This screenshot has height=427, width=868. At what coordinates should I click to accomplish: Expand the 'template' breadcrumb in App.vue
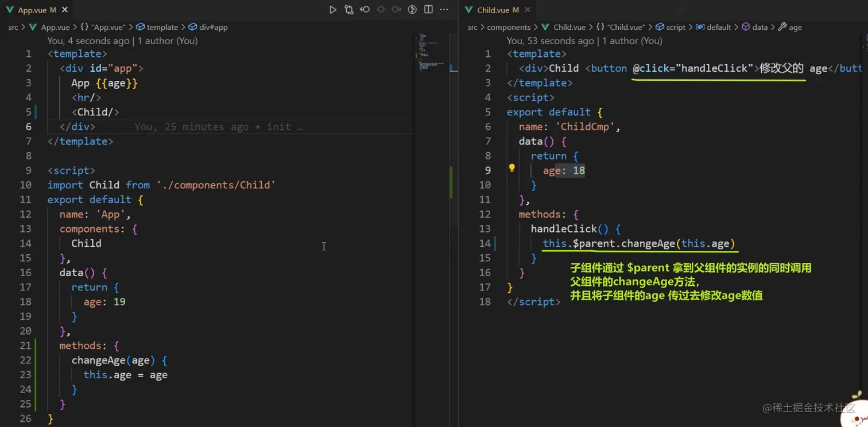[x=162, y=27]
